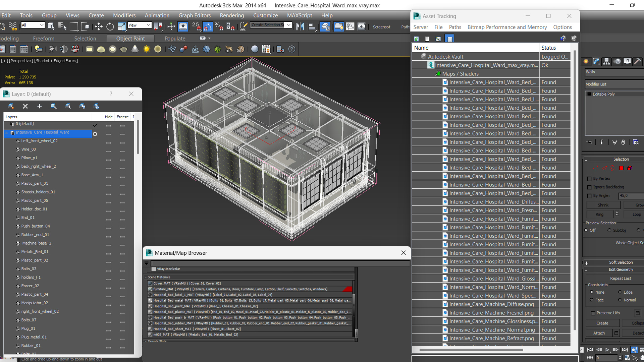Open the View reference coordinate dropdown

pyautogui.click(x=140, y=25)
